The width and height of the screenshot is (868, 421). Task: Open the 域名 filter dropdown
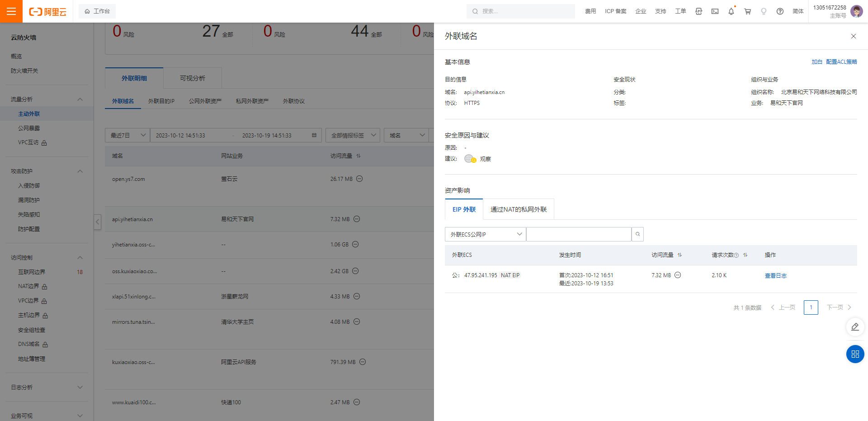coord(406,135)
